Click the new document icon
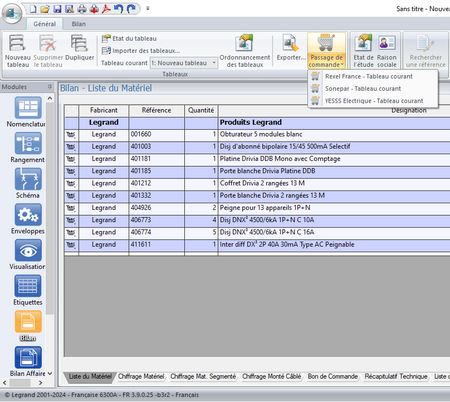Viewport: 450px width, 402px height. point(33,9)
